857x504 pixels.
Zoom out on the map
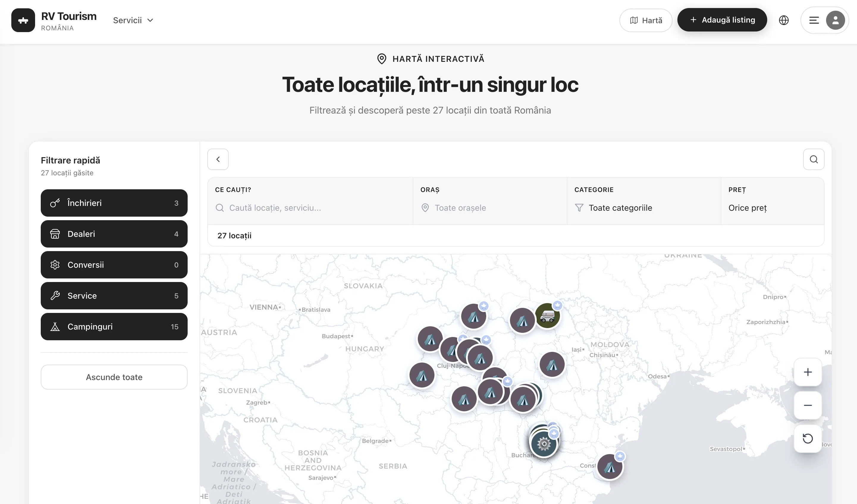point(808,405)
